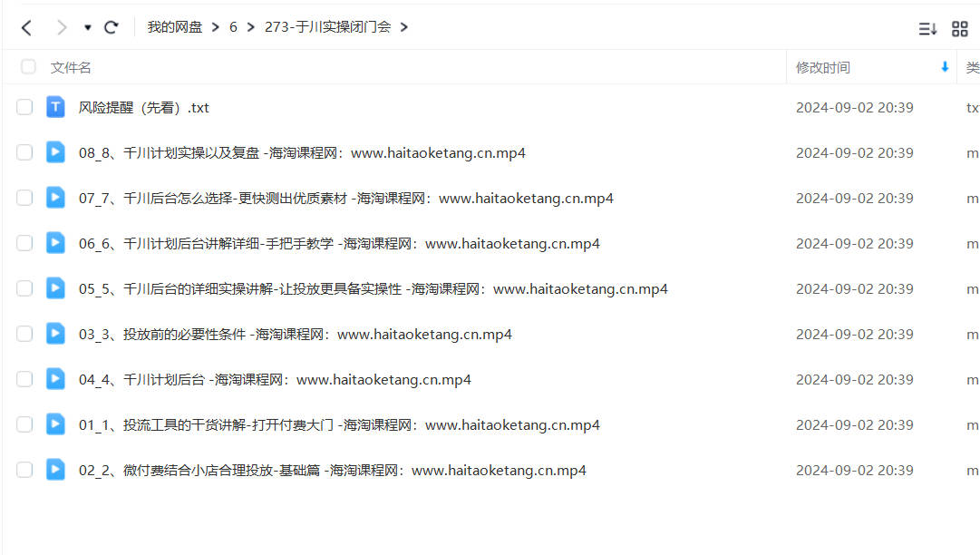Expand the chevron after 273-千川实操闭门会
The image size is (980, 555).
[x=403, y=27]
